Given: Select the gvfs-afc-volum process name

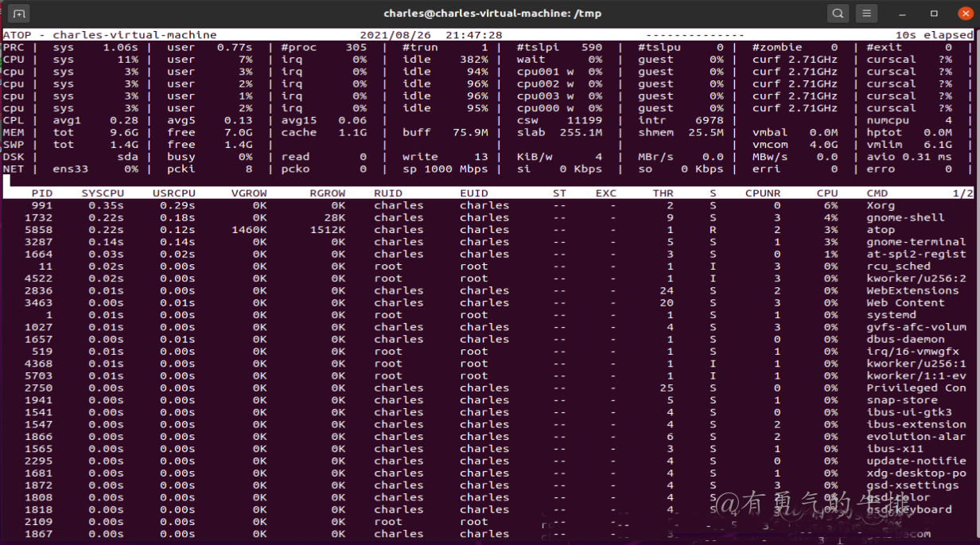Looking at the screenshot, I should [916, 327].
